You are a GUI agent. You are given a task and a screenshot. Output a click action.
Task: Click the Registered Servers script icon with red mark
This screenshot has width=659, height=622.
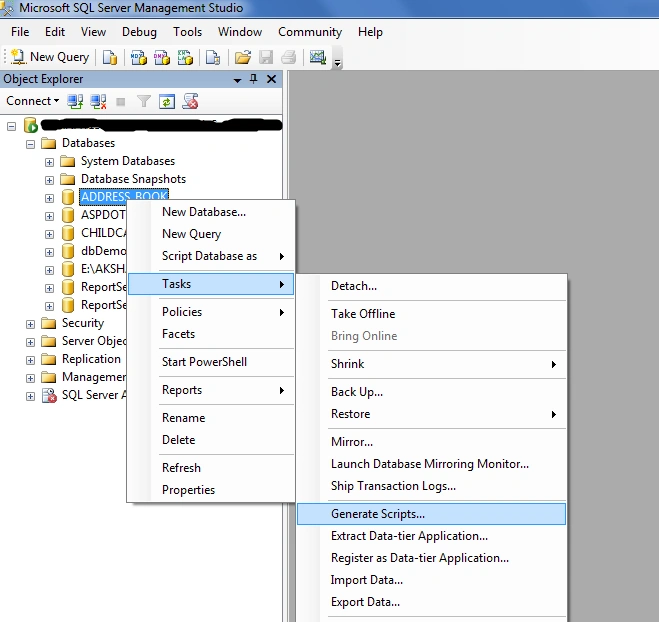[190, 101]
